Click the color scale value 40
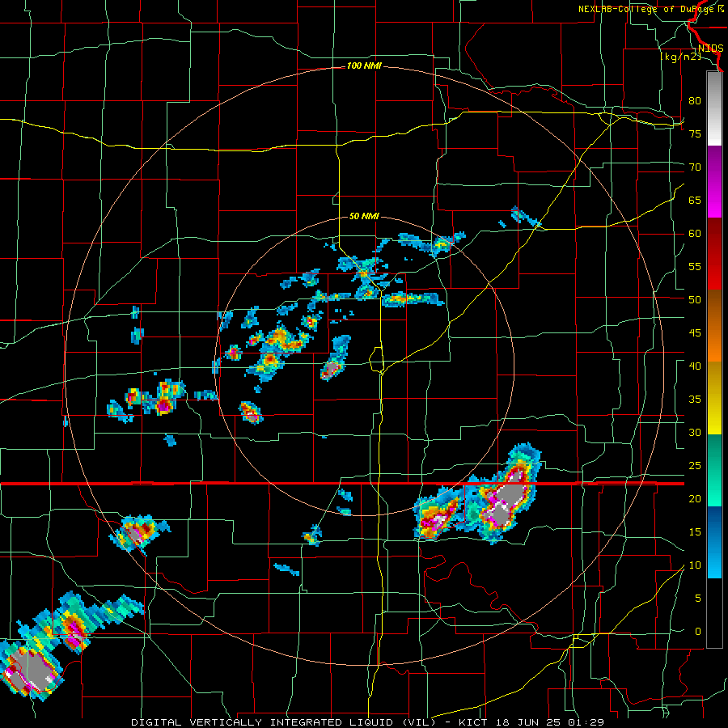The width and height of the screenshot is (728, 728). coord(695,366)
